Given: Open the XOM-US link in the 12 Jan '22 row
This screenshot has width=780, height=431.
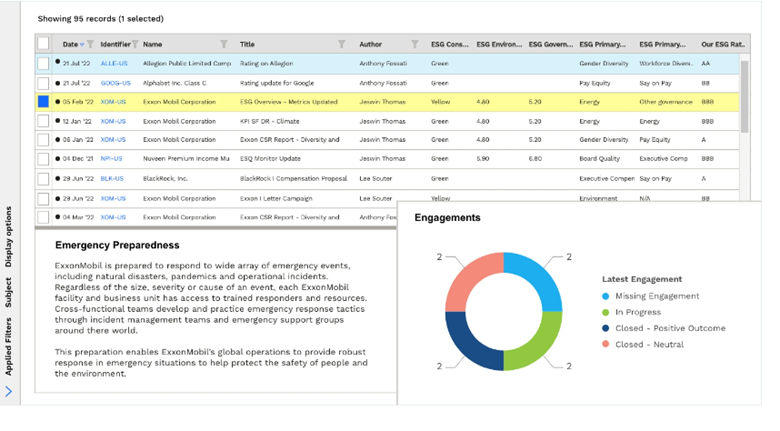Looking at the screenshot, I should [x=113, y=121].
